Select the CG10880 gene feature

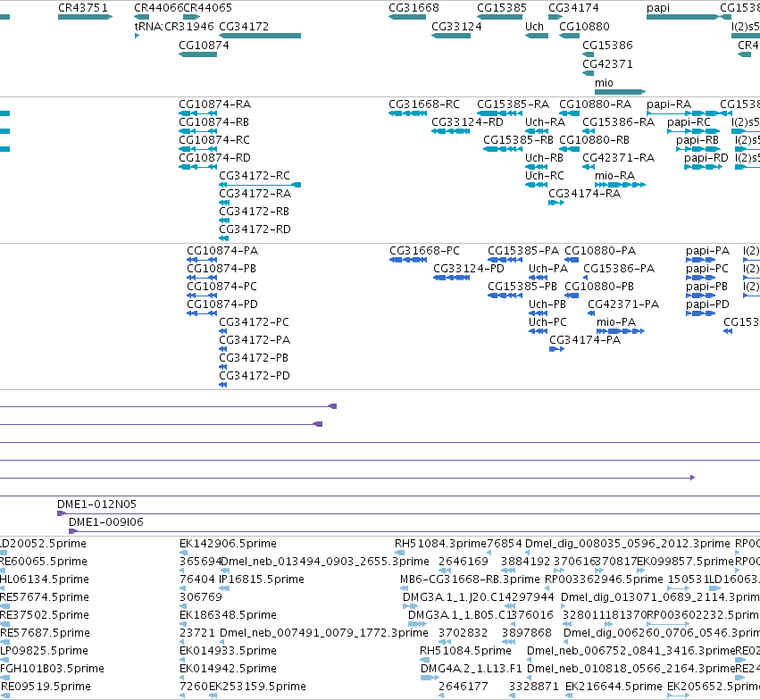[570, 36]
